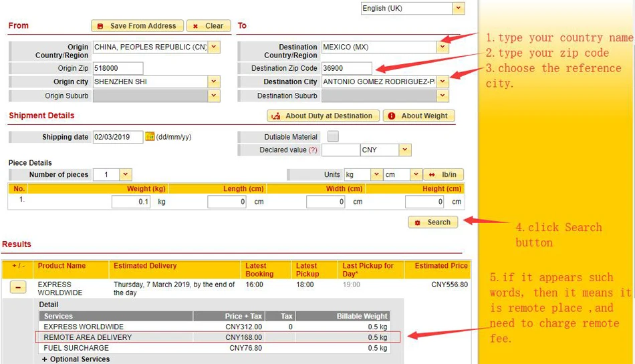Open the Origin Country/Region dropdown
635x364 pixels.
215,47
